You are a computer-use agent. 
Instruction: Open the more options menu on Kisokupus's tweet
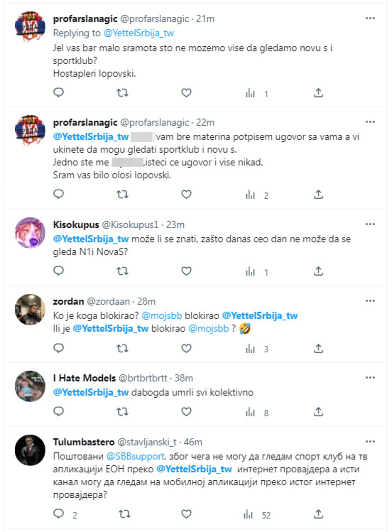[371, 223]
